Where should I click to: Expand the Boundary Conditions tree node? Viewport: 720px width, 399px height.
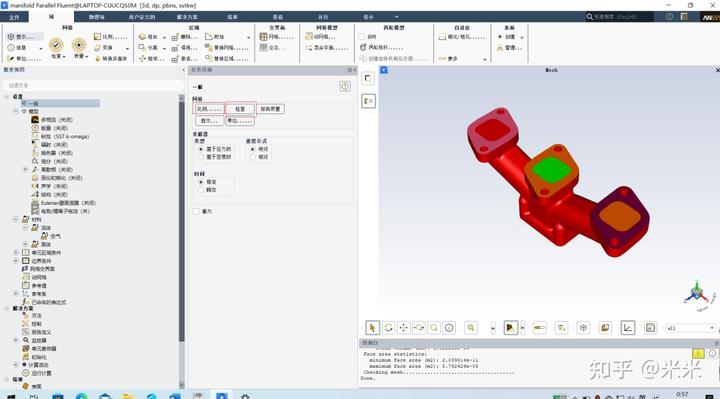click(x=16, y=261)
